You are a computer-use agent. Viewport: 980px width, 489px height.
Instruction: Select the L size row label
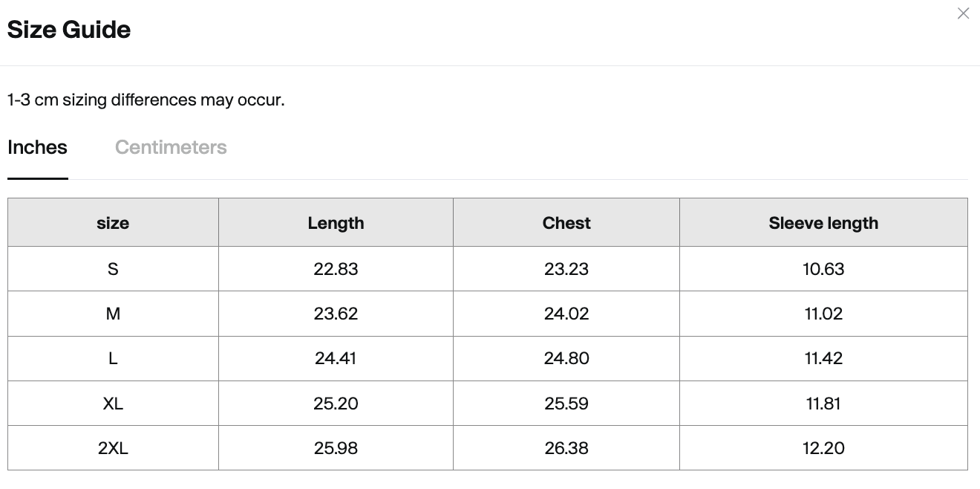(x=113, y=358)
